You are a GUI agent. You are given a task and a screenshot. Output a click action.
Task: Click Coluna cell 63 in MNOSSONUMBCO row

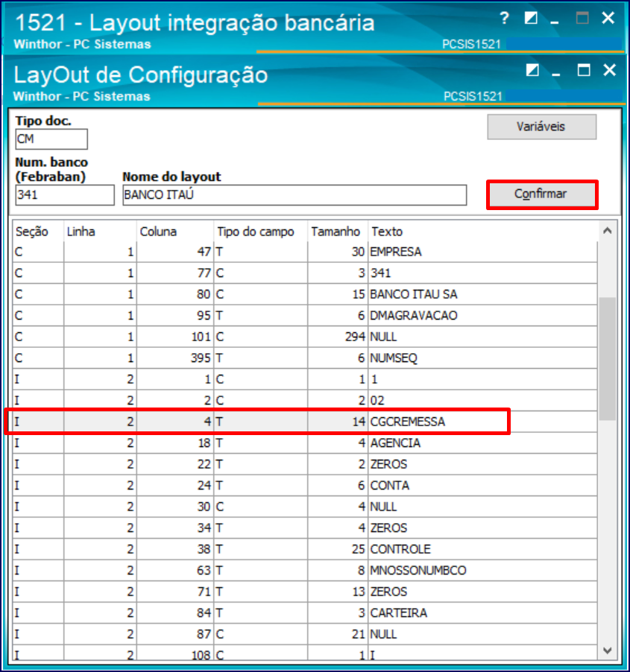coord(175,571)
